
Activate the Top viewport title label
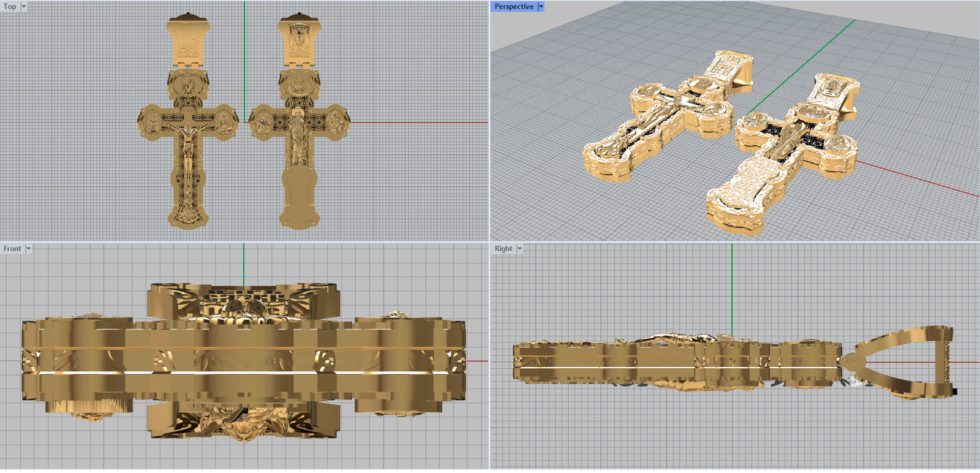coord(10,7)
